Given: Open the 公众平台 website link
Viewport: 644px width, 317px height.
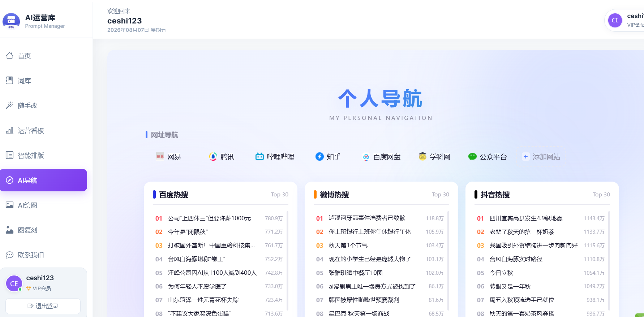Looking at the screenshot, I should pyautogui.click(x=488, y=157).
